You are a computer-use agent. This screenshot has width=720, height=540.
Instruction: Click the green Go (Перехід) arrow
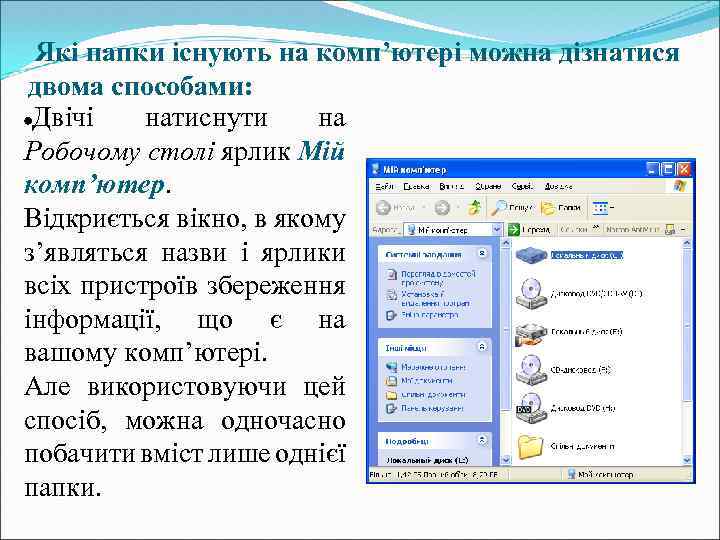point(514,229)
